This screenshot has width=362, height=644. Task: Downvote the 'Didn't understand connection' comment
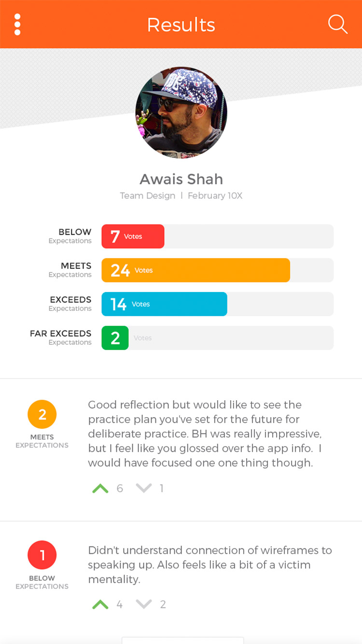tap(144, 604)
